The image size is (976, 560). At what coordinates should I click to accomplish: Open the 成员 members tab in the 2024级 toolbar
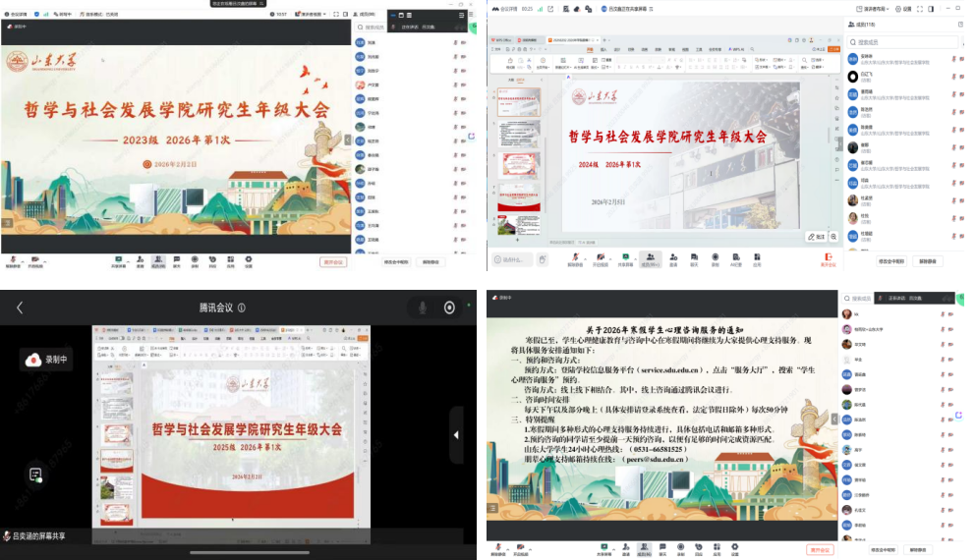649,258
